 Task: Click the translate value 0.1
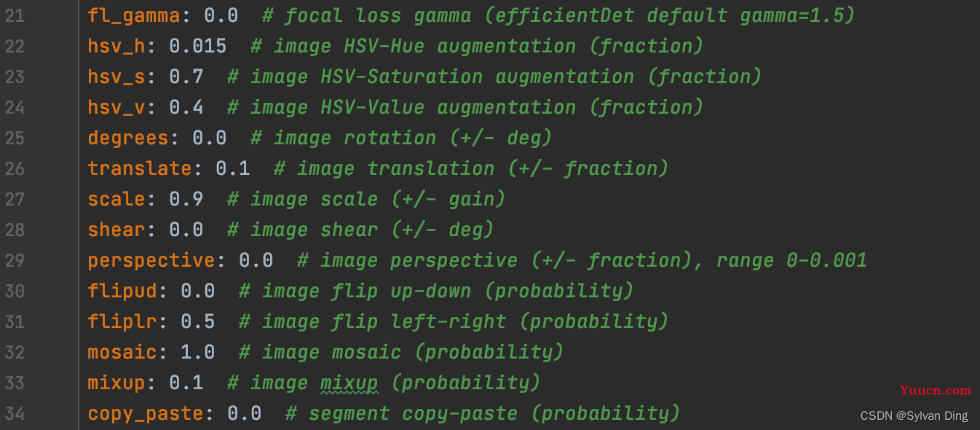232,168
